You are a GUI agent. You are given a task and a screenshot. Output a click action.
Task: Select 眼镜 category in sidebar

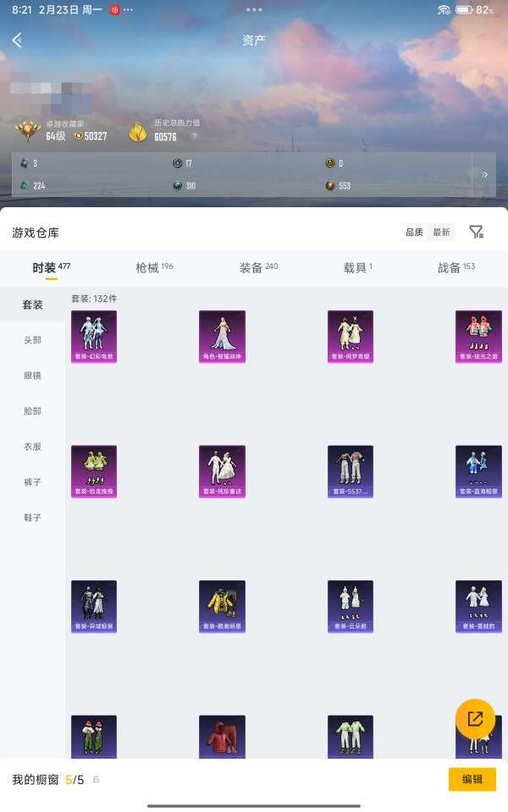(x=33, y=376)
